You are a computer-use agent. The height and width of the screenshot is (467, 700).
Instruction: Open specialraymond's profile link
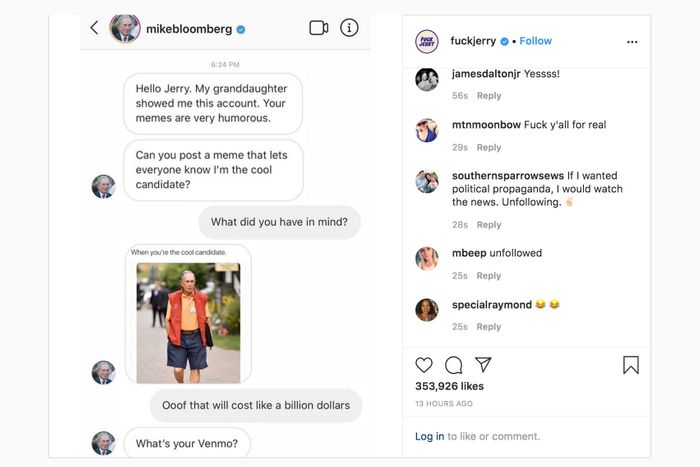491,304
